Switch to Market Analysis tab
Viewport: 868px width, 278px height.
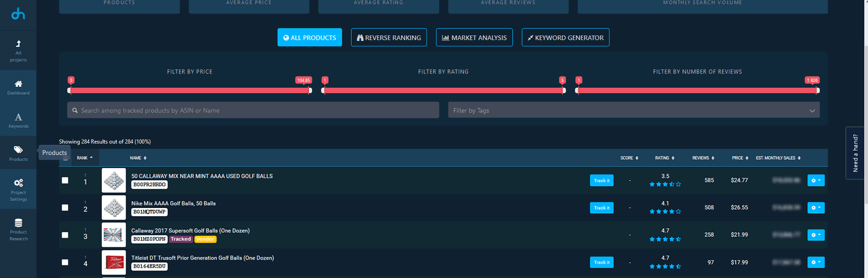[474, 38]
